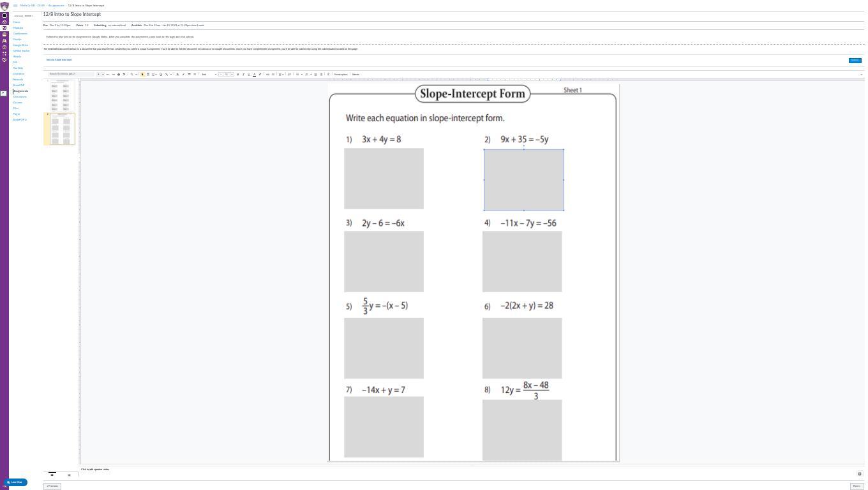Toggle italic formatting
Viewport: 868px width, 490px height.
pos(243,74)
